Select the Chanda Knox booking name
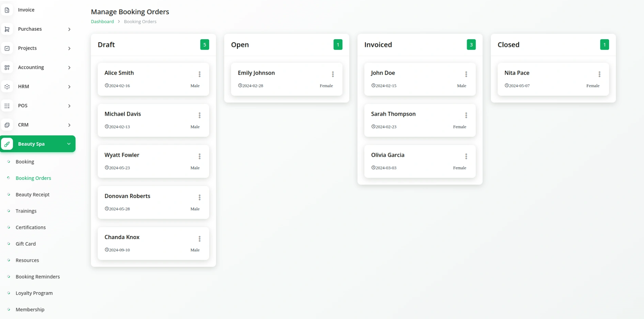Viewport: 644px width, 319px height. (122, 238)
